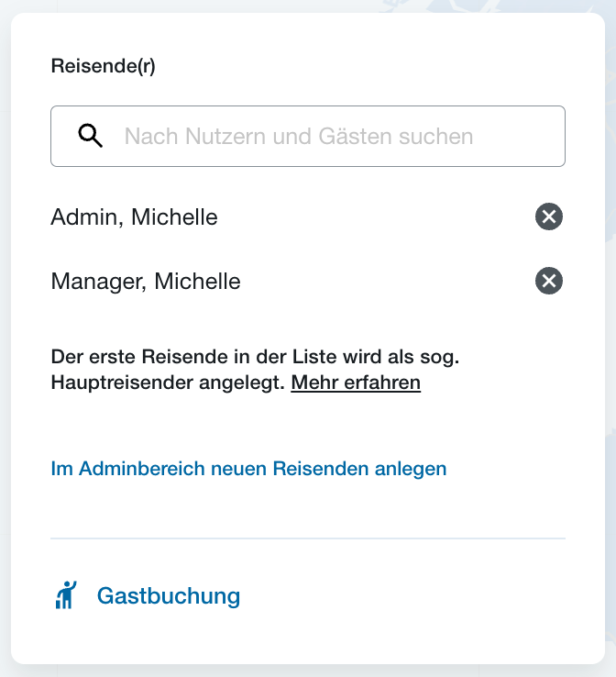Click the X icon beside Admin, Michelle
Screen dimensions: 616x677
[549, 216]
